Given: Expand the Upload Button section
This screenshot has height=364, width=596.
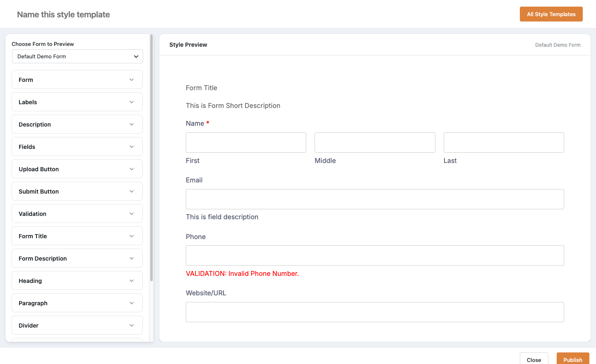Looking at the screenshot, I should (x=77, y=169).
